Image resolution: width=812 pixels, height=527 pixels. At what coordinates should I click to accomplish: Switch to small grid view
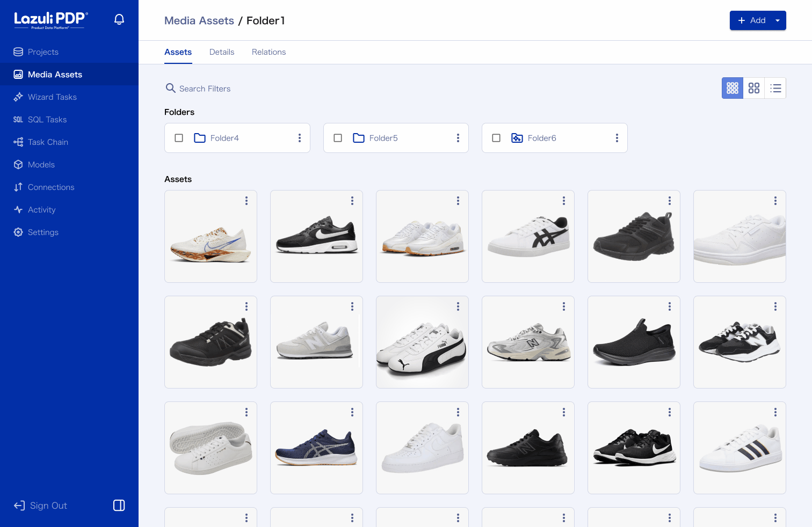point(732,88)
